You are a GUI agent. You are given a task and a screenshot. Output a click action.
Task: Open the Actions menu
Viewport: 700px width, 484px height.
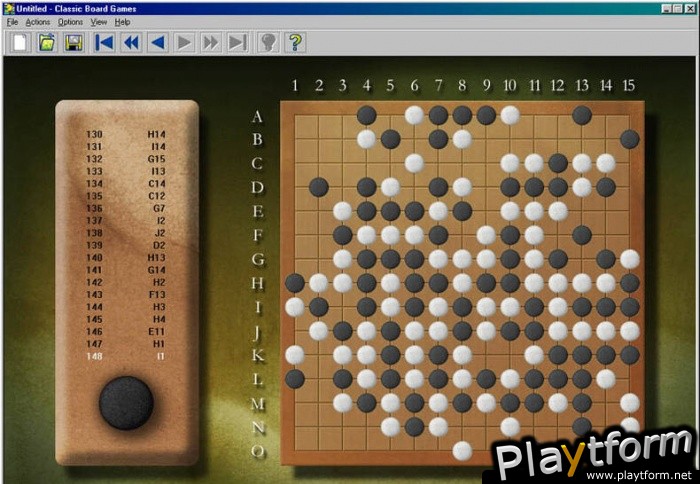click(38, 22)
